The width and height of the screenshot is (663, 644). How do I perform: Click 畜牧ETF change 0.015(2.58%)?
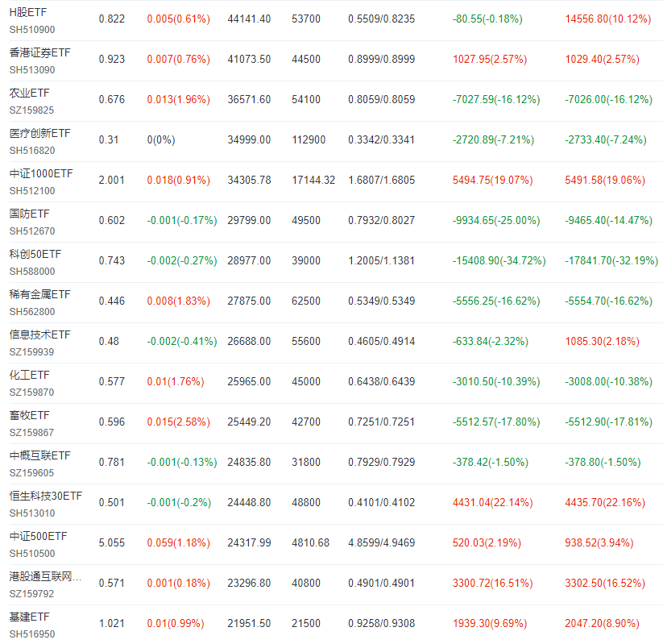tap(178, 422)
